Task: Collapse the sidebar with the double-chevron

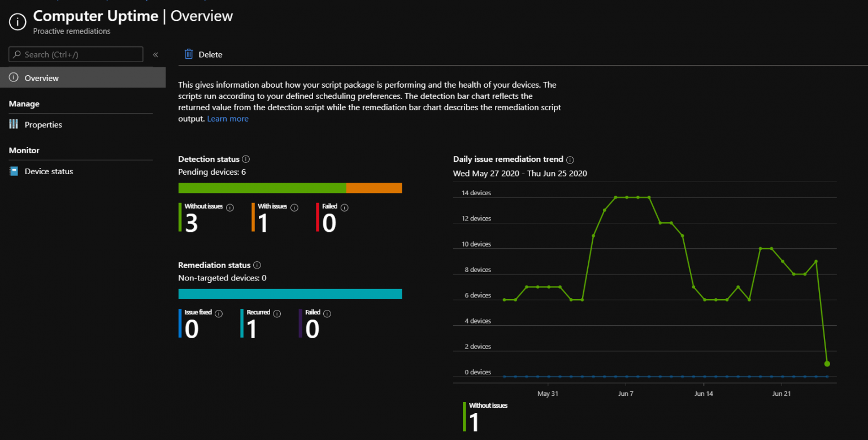Action: click(155, 55)
